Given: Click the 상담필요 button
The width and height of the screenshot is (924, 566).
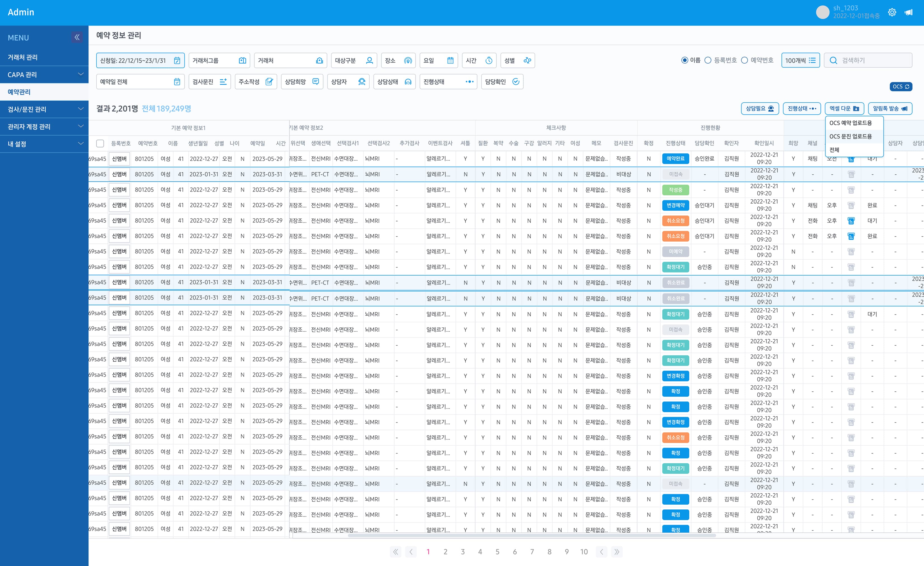Looking at the screenshot, I should (760, 108).
